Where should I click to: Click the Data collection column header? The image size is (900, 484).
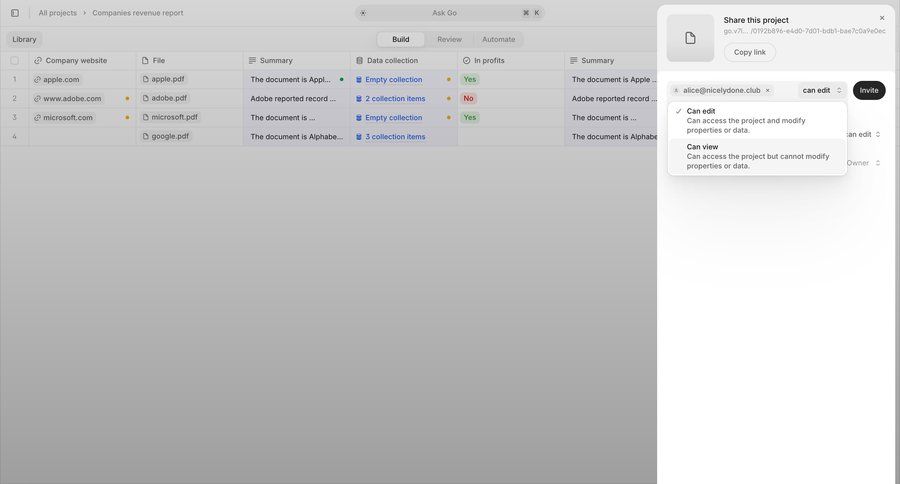click(x=404, y=60)
